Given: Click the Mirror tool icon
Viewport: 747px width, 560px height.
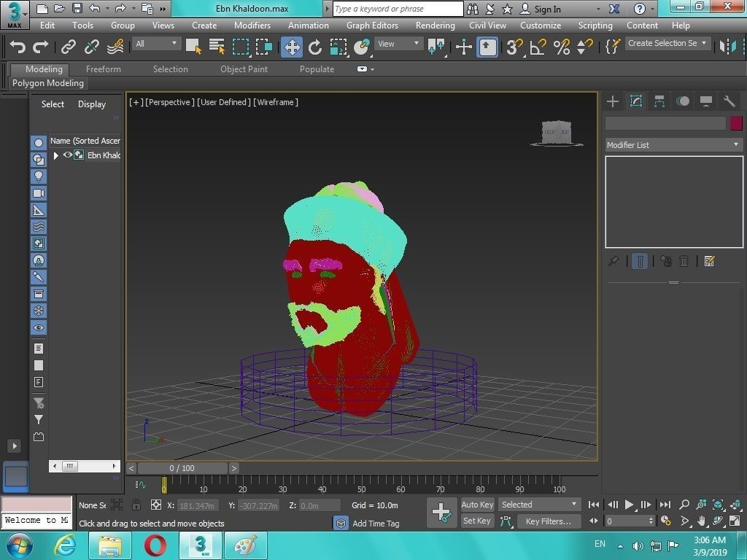Looking at the screenshot, I should (x=727, y=47).
